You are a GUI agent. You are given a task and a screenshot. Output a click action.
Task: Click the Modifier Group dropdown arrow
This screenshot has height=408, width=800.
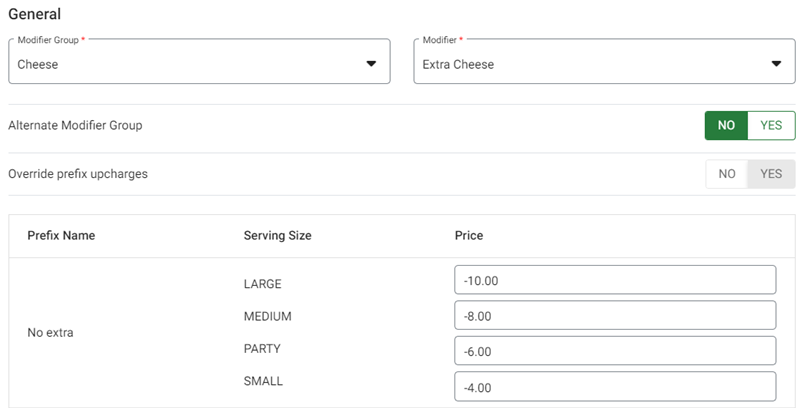point(371,64)
